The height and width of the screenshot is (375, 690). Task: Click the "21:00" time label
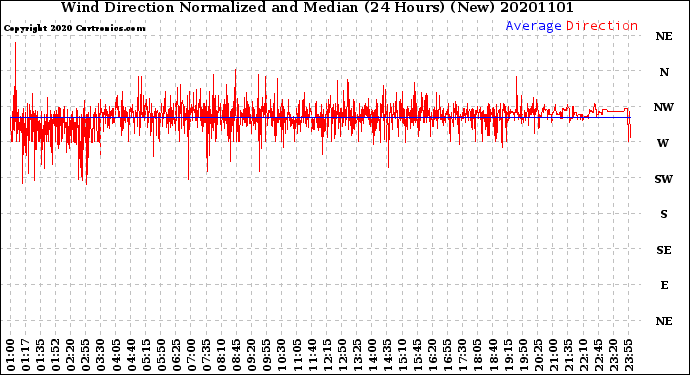(552, 355)
